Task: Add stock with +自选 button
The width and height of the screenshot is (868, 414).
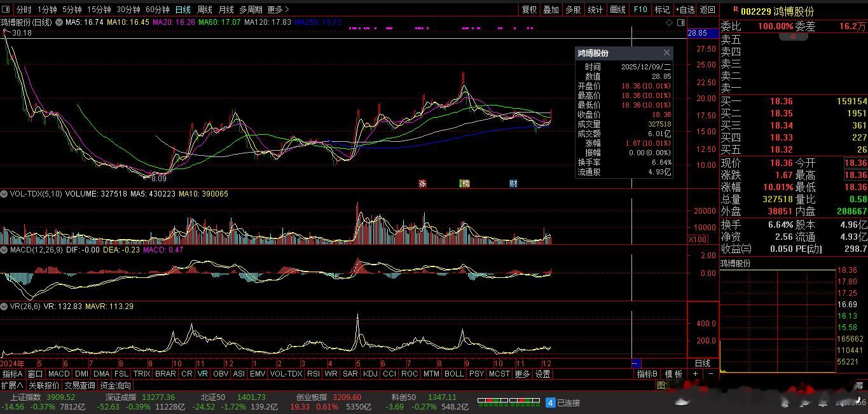Action: pos(685,10)
